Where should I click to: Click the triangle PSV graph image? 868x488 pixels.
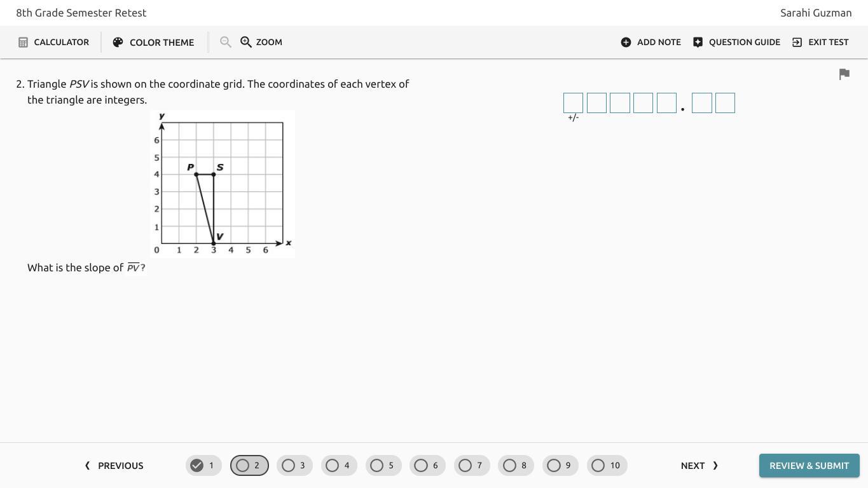tap(222, 184)
